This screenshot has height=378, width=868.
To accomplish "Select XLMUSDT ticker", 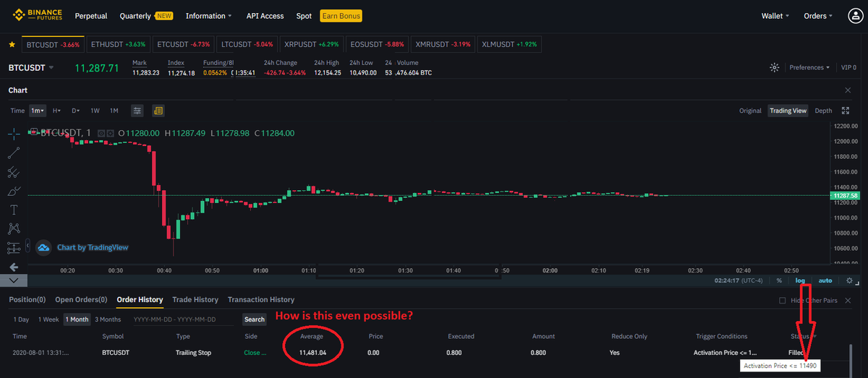I will (509, 45).
